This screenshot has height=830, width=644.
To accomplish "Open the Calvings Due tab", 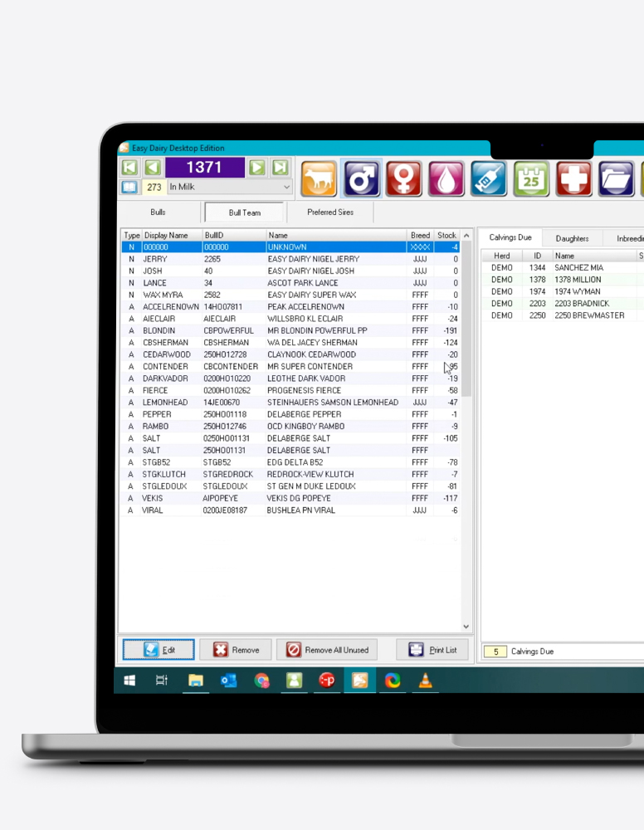I will (510, 237).
